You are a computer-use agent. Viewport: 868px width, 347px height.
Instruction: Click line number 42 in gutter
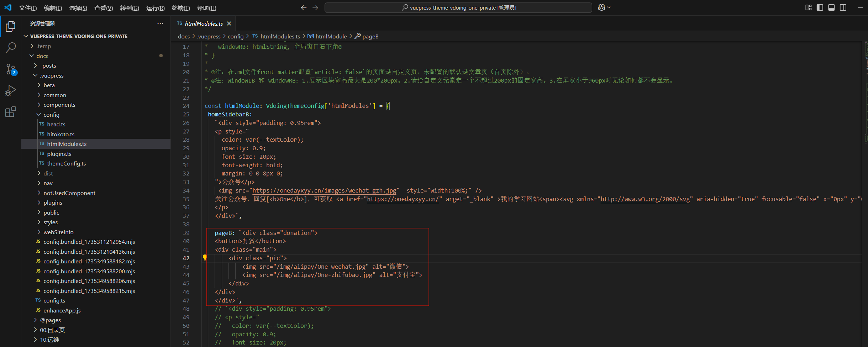point(186,258)
